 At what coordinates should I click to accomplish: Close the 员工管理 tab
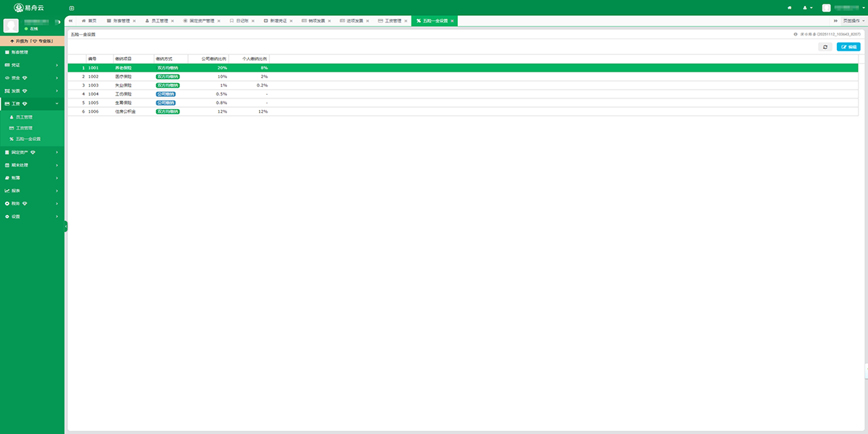[x=173, y=21]
